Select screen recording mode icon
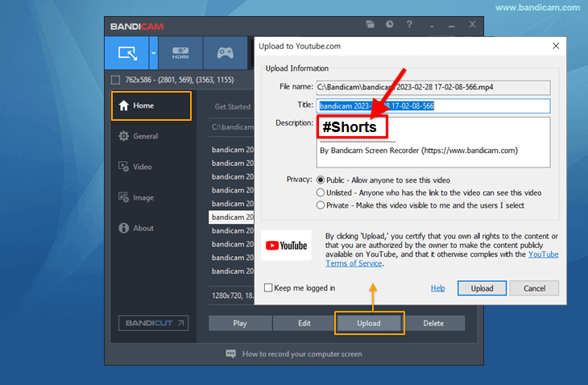This screenshot has width=588, height=385. (127, 53)
